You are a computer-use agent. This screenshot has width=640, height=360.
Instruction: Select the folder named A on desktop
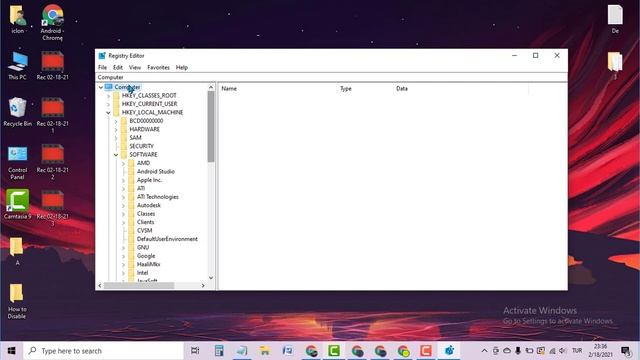click(x=17, y=251)
